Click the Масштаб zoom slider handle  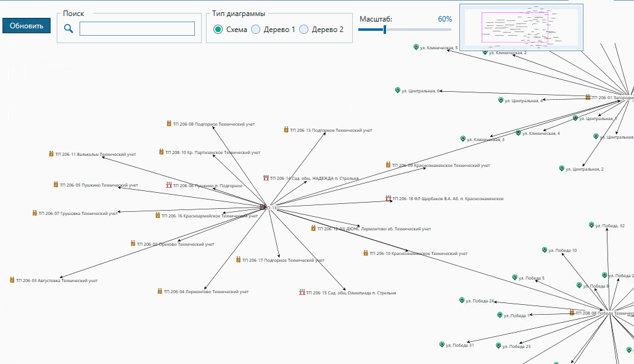[x=385, y=29]
